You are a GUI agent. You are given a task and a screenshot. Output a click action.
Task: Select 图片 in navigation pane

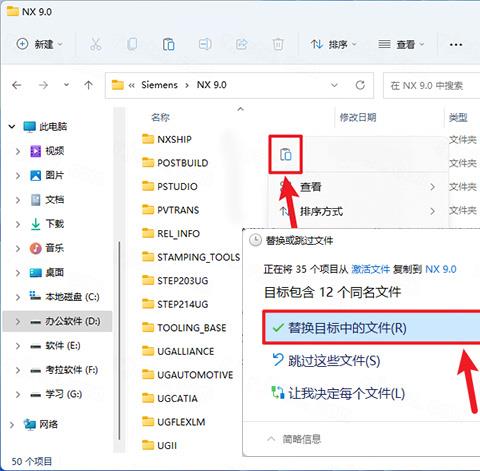(x=54, y=175)
